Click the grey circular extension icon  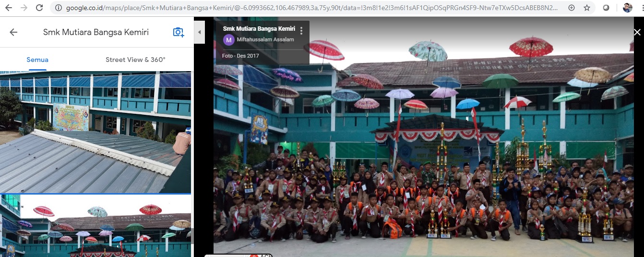click(607, 8)
